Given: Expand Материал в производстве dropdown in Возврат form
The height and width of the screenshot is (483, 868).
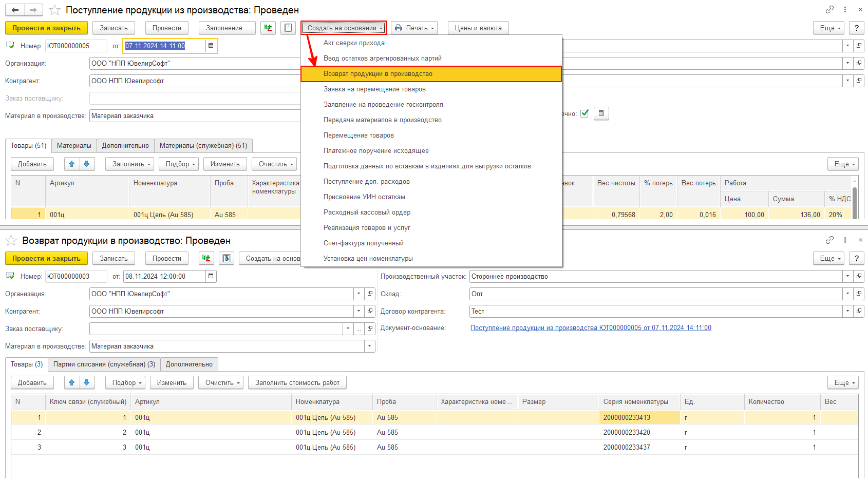Looking at the screenshot, I should (370, 346).
